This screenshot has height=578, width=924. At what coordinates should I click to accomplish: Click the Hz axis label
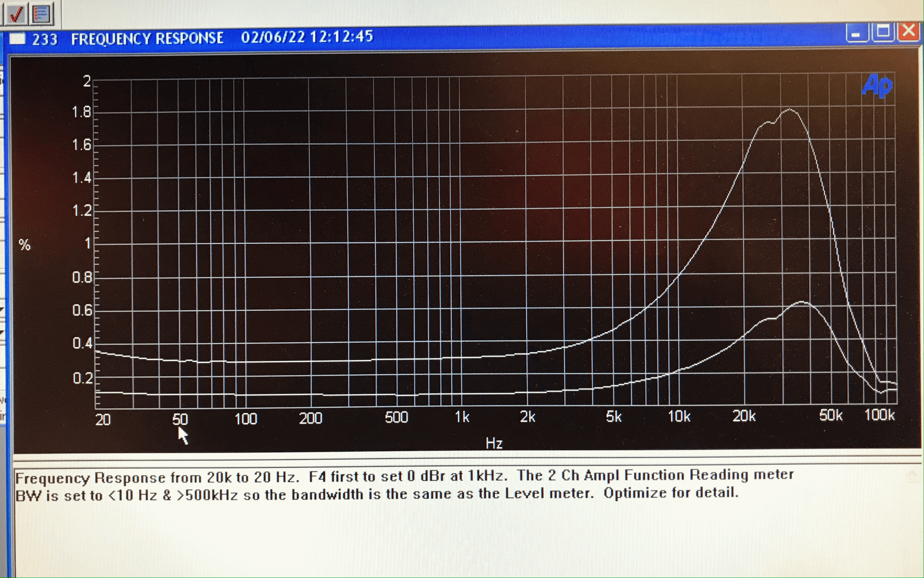494,443
